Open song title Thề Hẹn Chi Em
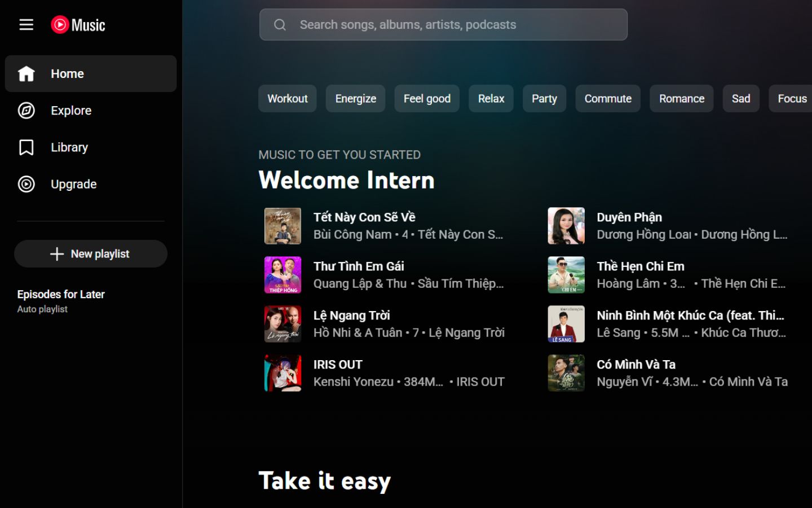This screenshot has width=812, height=508. [641, 266]
